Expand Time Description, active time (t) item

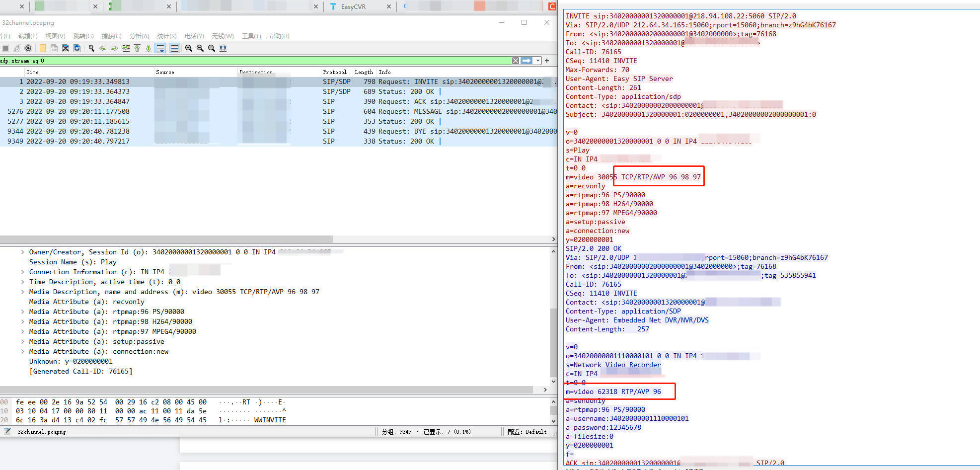click(x=22, y=282)
